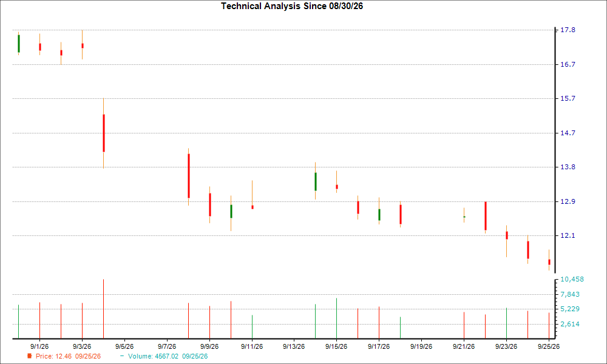Click the volume axis label 7,843
Image resolution: width=607 pixels, height=364 pixels.
(x=570, y=294)
